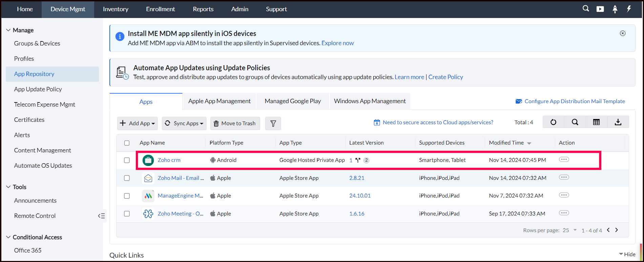Open the column chooser grid icon
The image size is (644, 262).
pyautogui.click(x=596, y=122)
